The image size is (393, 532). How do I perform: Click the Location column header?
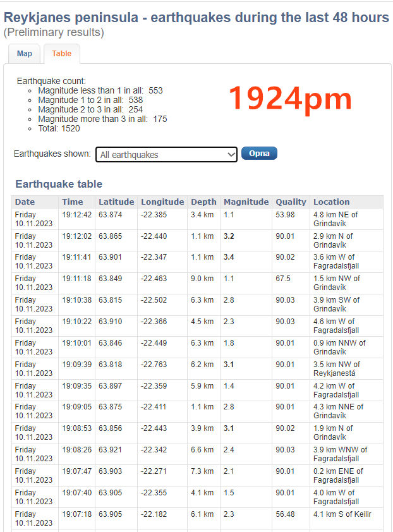coord(331,202)
